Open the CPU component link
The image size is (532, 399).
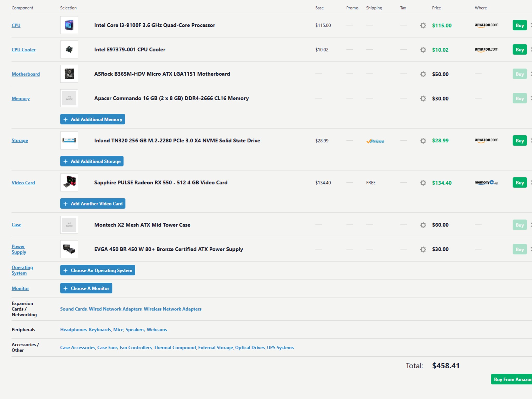[16, 25]
